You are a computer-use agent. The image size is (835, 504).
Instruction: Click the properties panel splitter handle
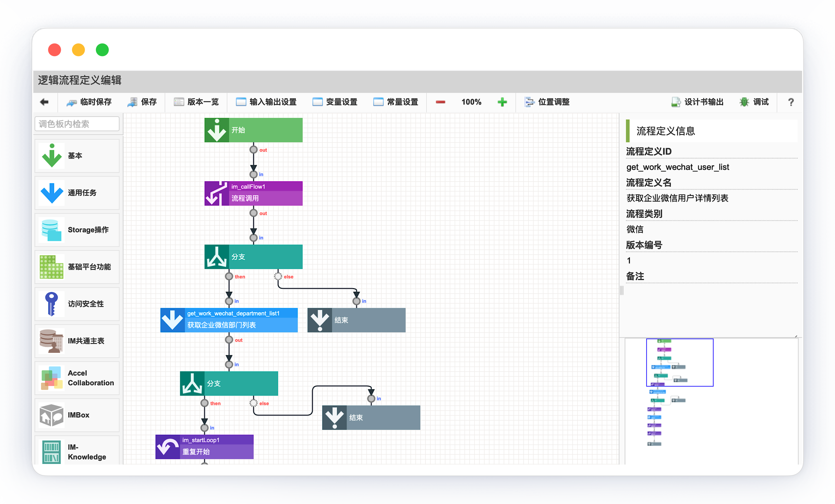click(621, 290)
